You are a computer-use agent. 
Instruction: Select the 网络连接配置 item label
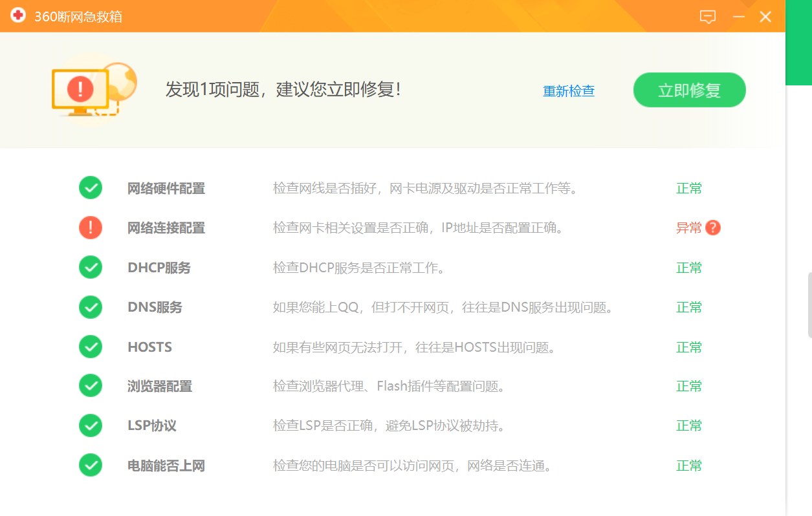click(166, 228)
